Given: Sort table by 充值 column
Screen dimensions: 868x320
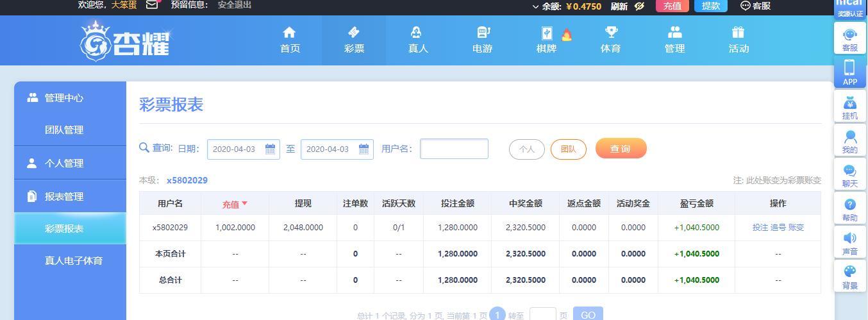Looking at the screenshot, I should [235, 204].
